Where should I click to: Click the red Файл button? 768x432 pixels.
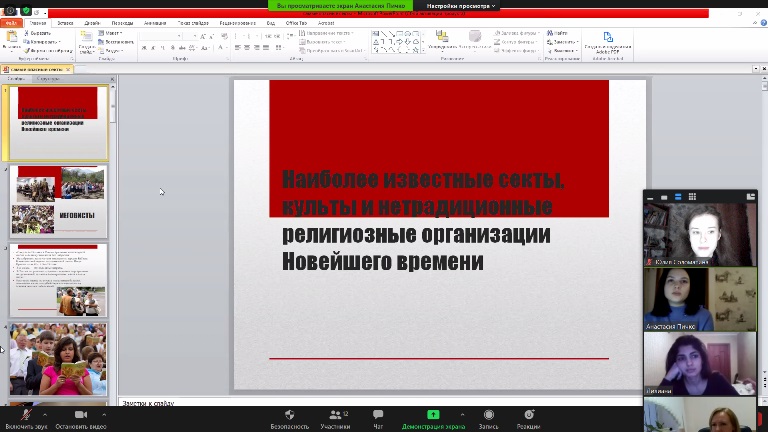click(11, 21)
